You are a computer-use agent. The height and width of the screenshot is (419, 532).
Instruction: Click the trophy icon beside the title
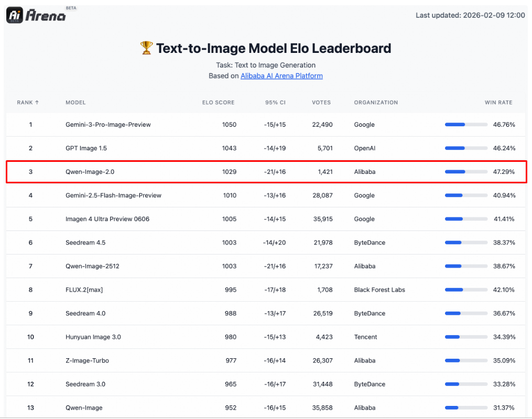(146, 49)
